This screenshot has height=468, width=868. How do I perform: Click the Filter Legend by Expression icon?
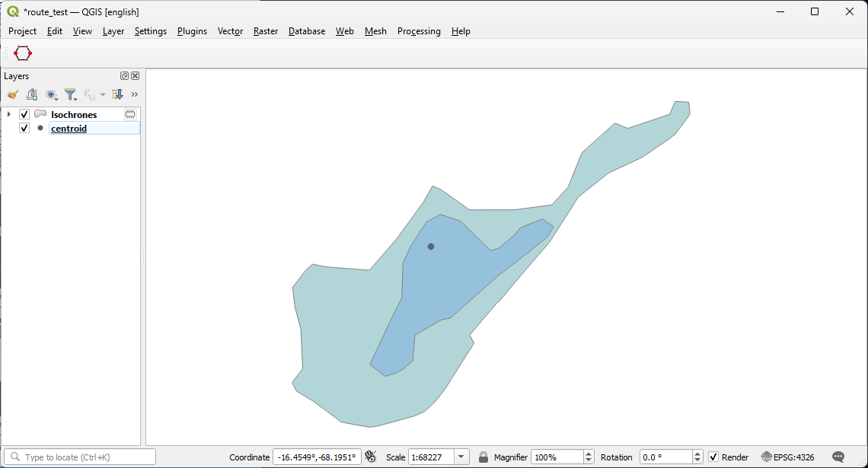[x=90, y=94]
